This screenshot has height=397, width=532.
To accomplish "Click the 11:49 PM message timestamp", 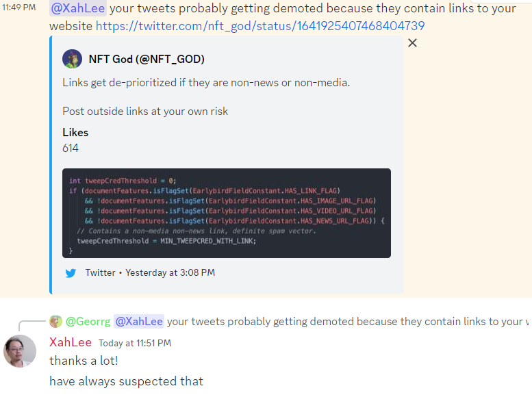I will click(18, 8).
